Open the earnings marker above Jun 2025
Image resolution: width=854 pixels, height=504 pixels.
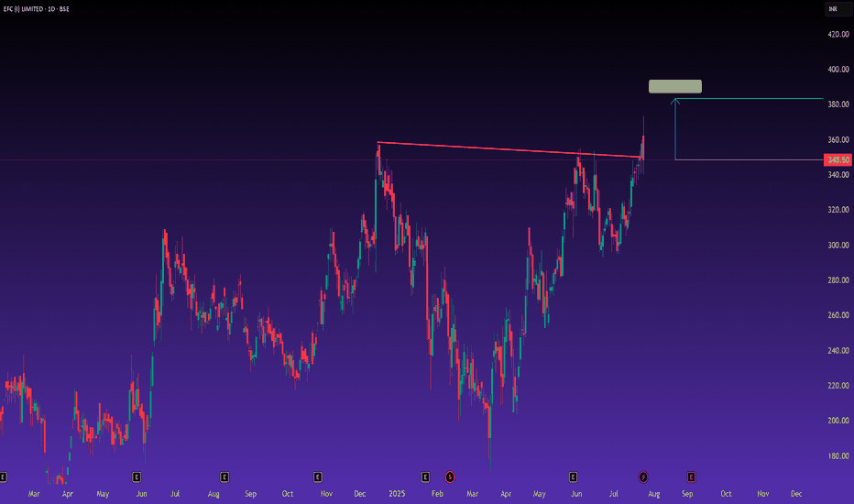(573, 477)
